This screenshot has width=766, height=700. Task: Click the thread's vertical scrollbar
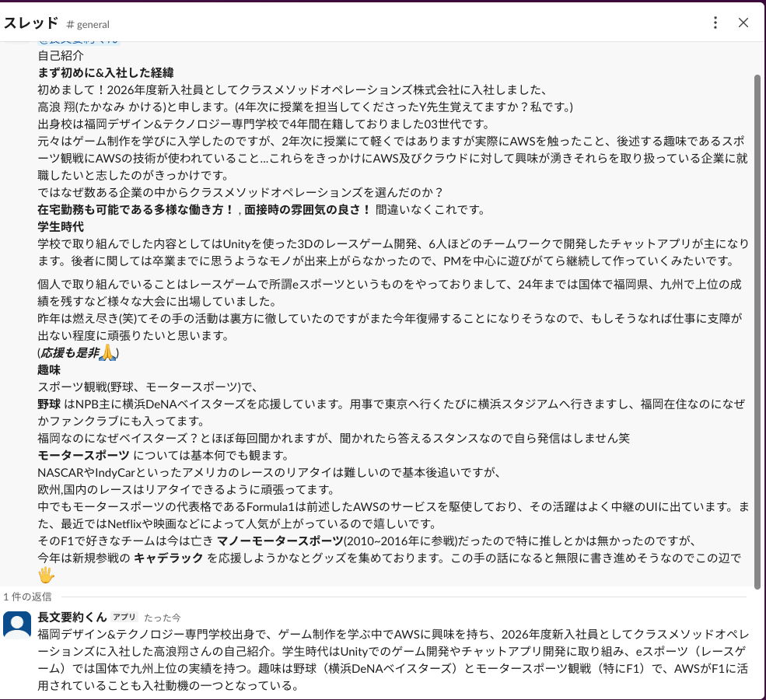click(x=757, y=331)
